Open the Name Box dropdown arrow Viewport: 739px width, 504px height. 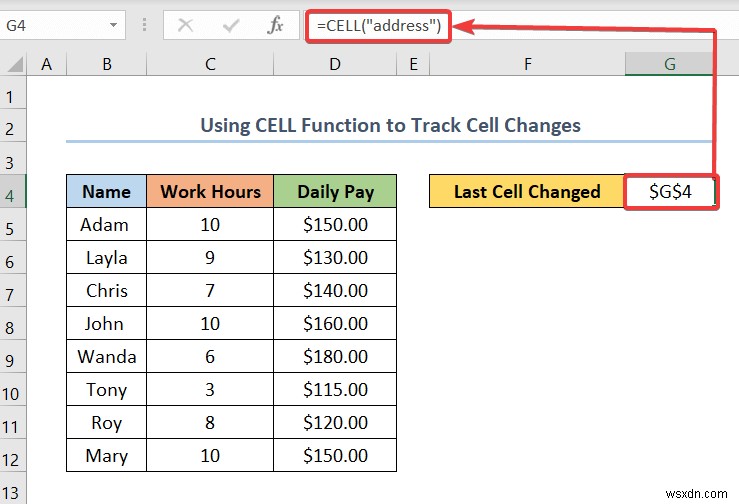click(x=114, y=25)
